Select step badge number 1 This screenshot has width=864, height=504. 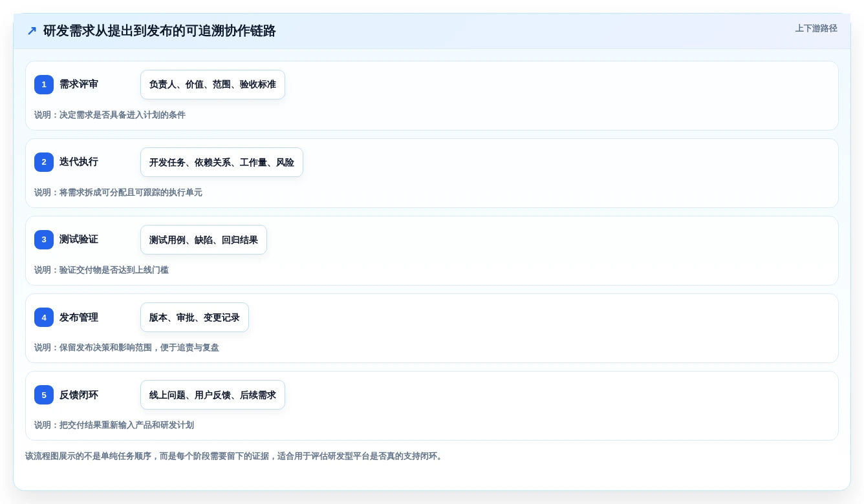[x=44, y=85]
